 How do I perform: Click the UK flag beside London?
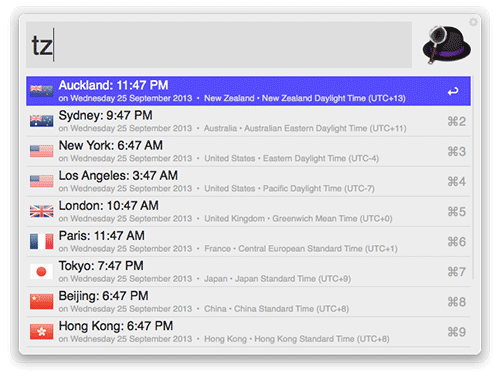(x=41, y=211)
